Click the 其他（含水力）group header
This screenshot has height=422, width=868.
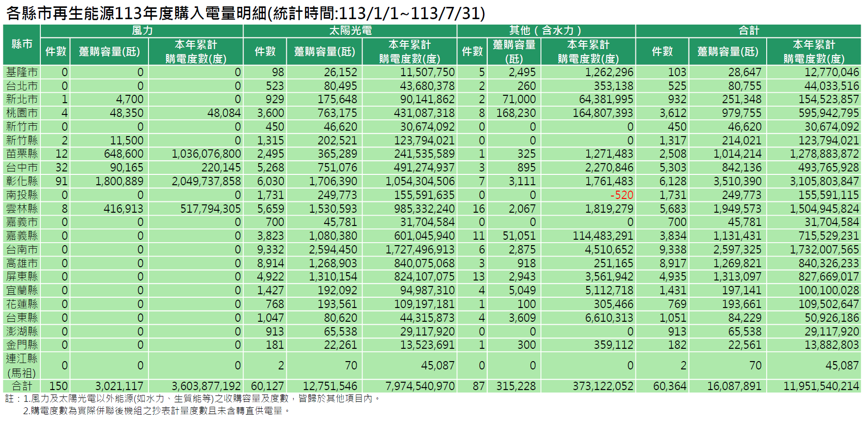point(546,30)
